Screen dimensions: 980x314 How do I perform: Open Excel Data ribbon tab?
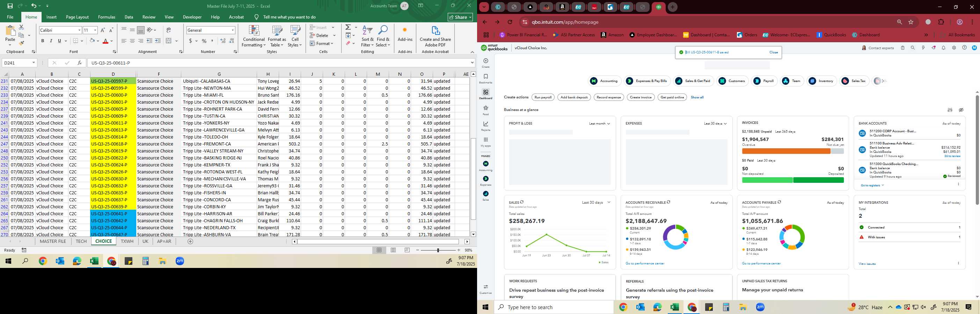(x=129, y=17)
